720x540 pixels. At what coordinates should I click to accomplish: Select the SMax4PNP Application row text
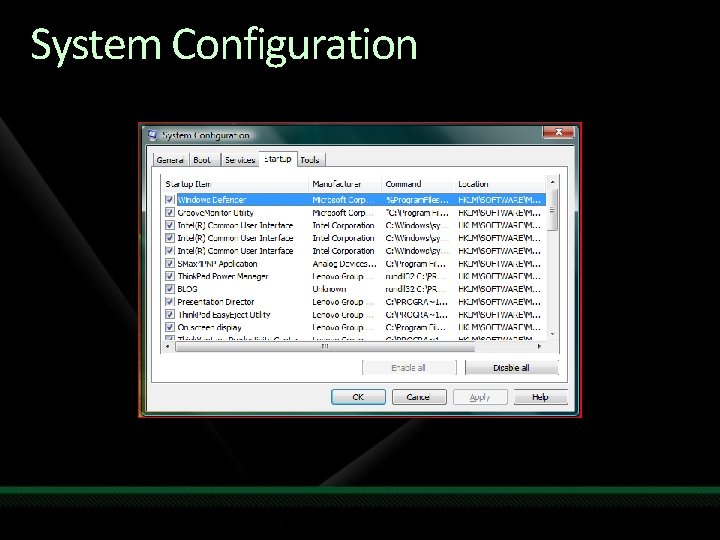click(217, 264)
